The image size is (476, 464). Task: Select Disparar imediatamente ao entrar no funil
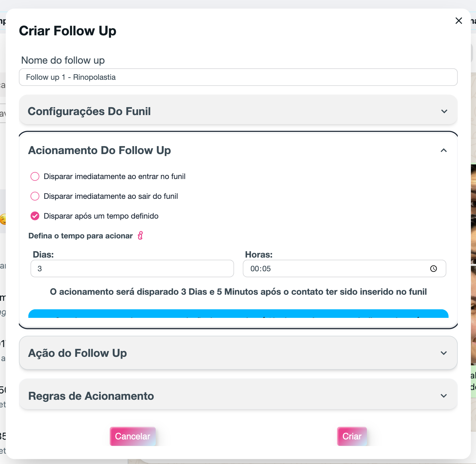35,177
